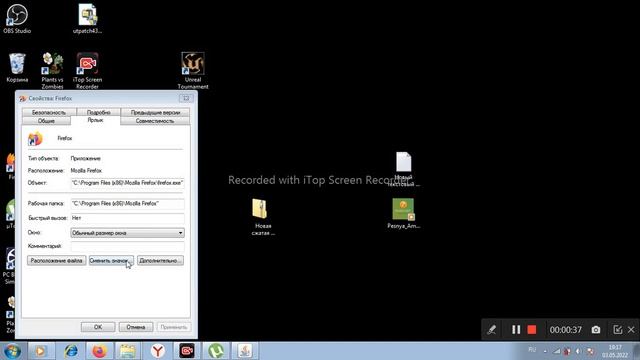This screenshot has height=360, width=640.
Task: Select the iTop Screen Recorder desktop shortcut
Action: click(x=87, y=70)
